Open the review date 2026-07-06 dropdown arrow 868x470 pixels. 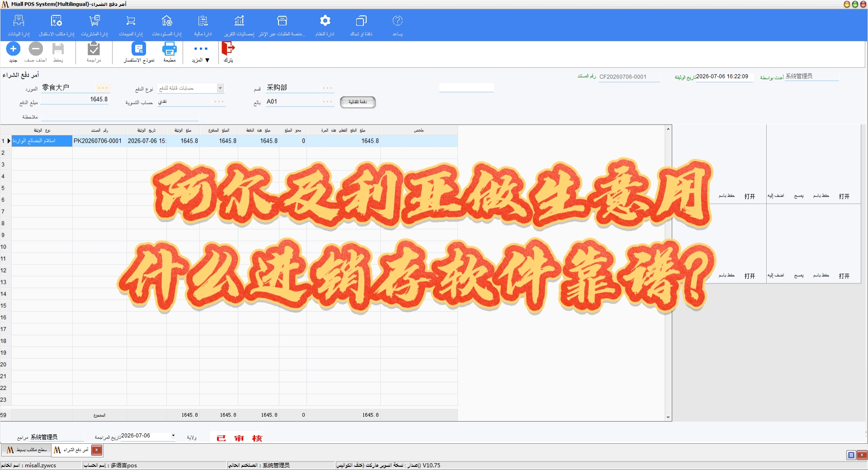pyautogui.click(x=173, y=436)
